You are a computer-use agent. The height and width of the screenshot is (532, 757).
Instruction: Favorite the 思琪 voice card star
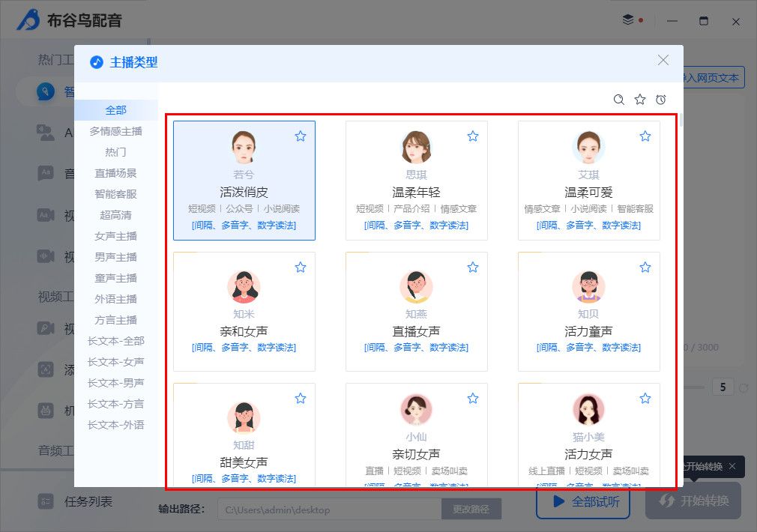tap(473, 136)
